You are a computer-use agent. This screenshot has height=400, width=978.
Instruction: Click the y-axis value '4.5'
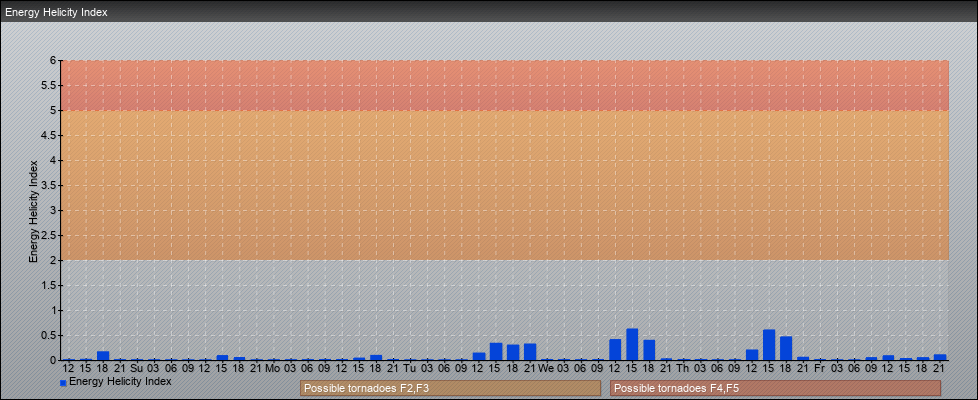(x=50, y=135)
